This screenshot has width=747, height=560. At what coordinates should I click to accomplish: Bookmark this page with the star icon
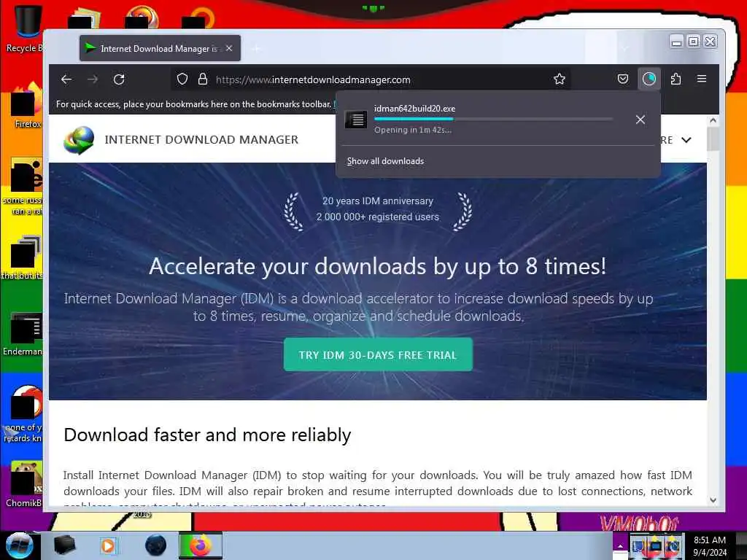pos(560,79)
